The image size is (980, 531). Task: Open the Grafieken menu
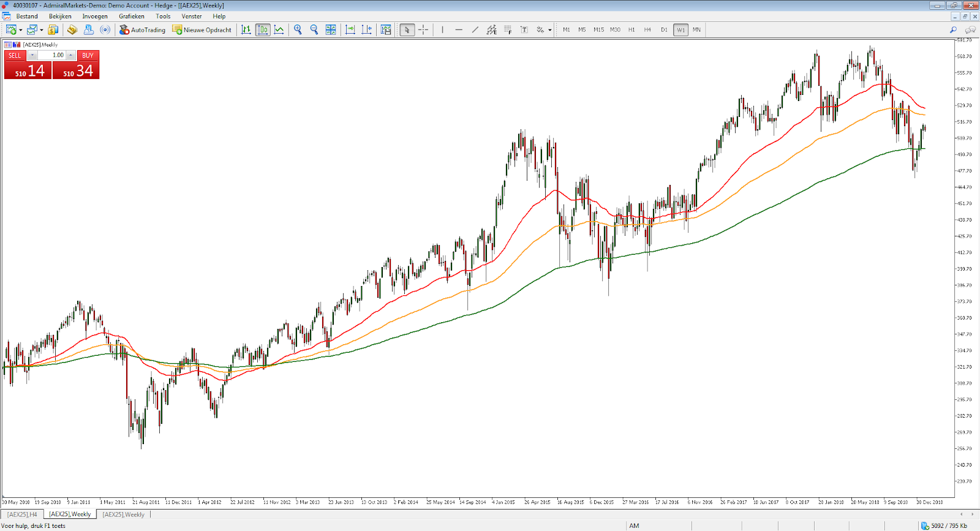coord(132,17)
